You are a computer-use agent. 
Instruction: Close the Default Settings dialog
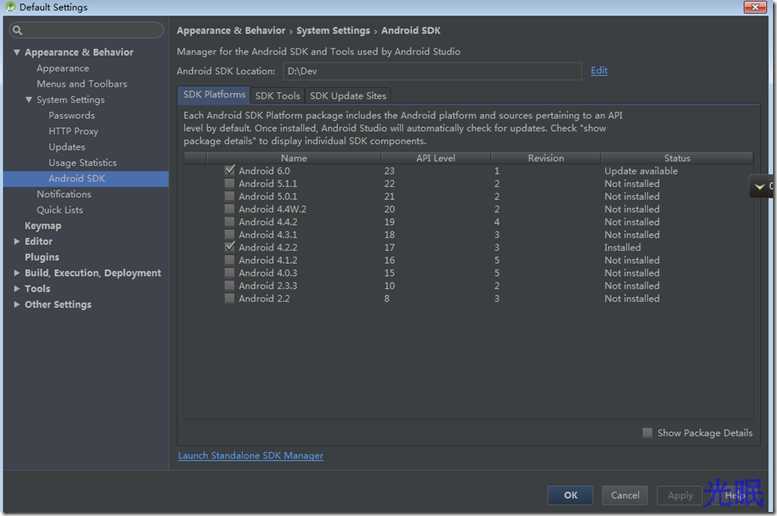point(755,7)
